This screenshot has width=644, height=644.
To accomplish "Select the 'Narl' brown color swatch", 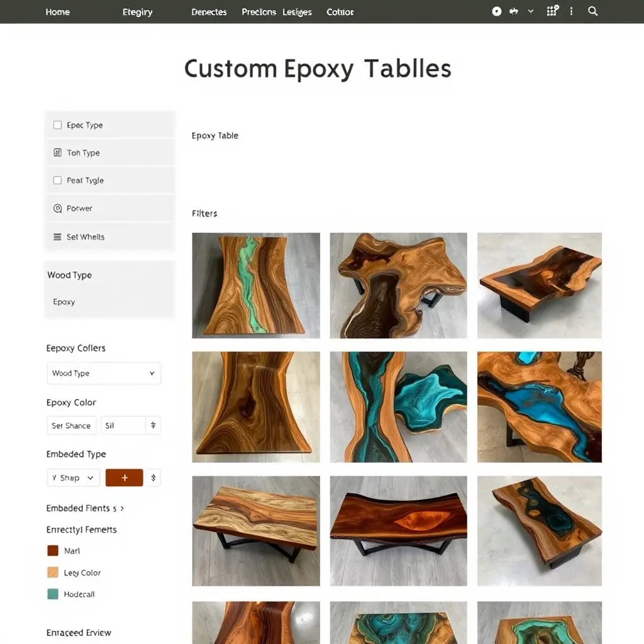I will (53, 550).
